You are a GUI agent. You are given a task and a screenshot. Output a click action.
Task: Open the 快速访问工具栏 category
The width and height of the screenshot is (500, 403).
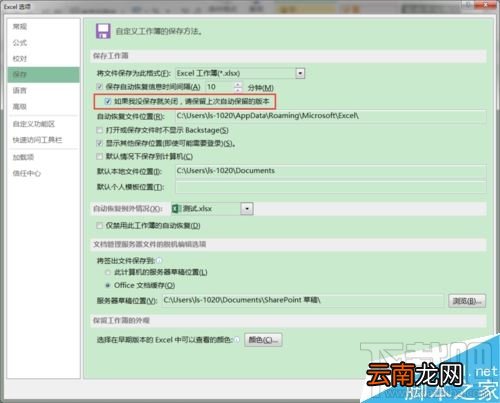point(37,140)
